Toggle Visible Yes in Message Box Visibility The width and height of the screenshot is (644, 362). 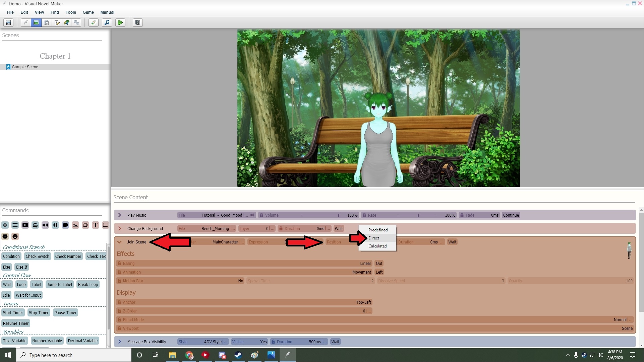click(x=263, y=342)
